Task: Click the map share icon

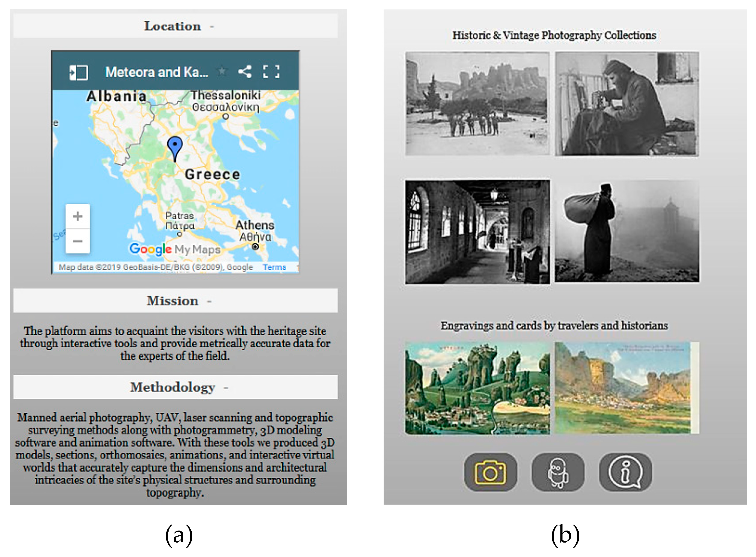Action: [x=245, y=72]
